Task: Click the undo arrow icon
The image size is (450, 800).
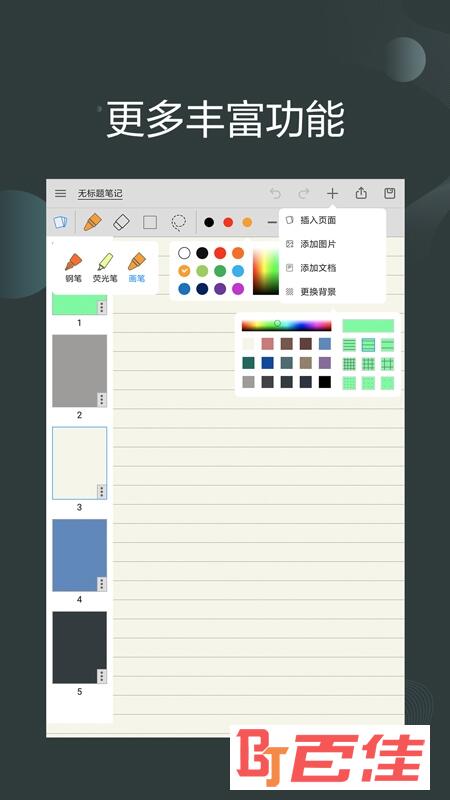Action: click(x=276, y=193)
